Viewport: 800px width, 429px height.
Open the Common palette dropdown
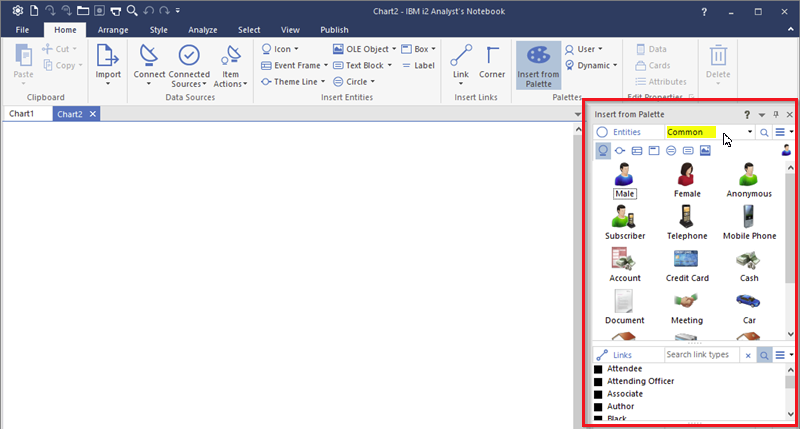pyautogui.click(x=750, y=132)
